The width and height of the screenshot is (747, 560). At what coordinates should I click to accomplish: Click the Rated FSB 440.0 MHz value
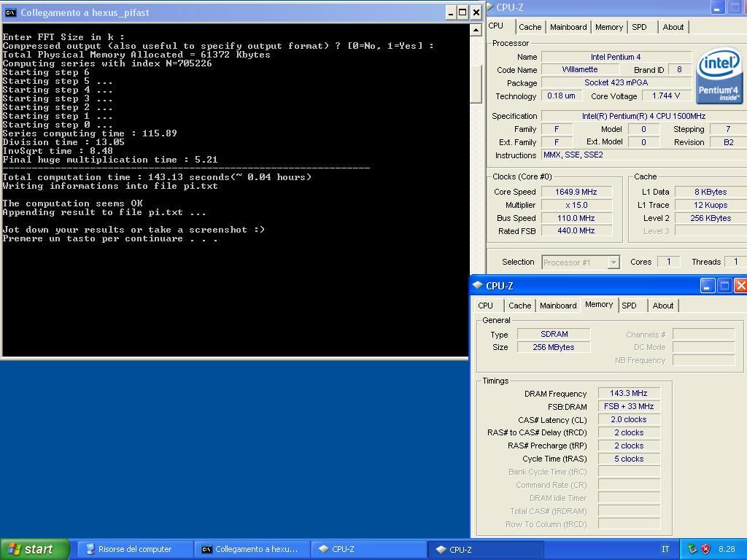pos(576,231)
